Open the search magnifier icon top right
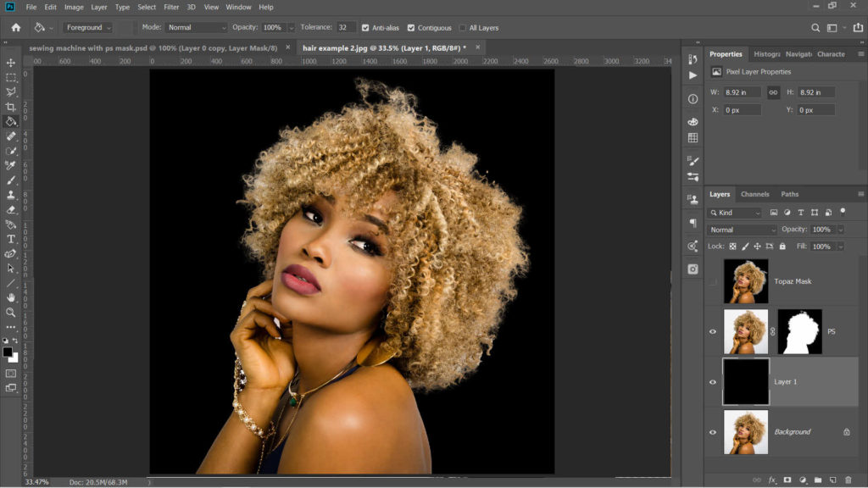 [x=815, y=28]
